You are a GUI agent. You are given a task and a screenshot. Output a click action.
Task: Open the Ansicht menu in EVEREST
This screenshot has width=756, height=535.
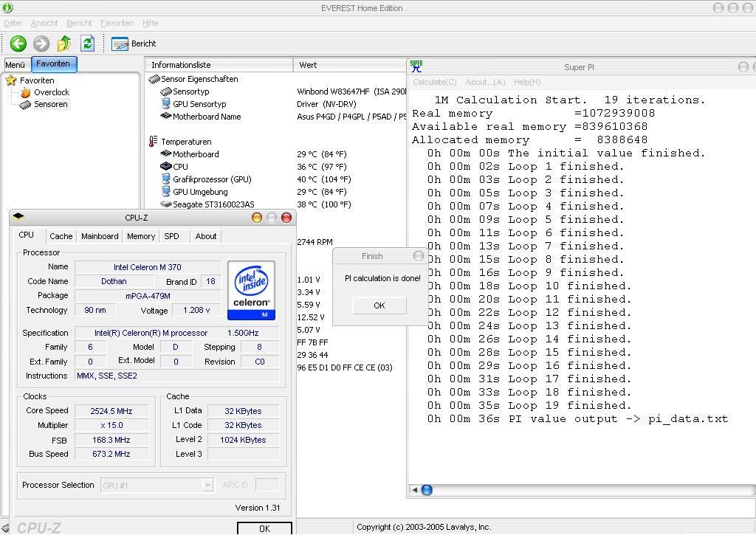click(x=44, y=23)
